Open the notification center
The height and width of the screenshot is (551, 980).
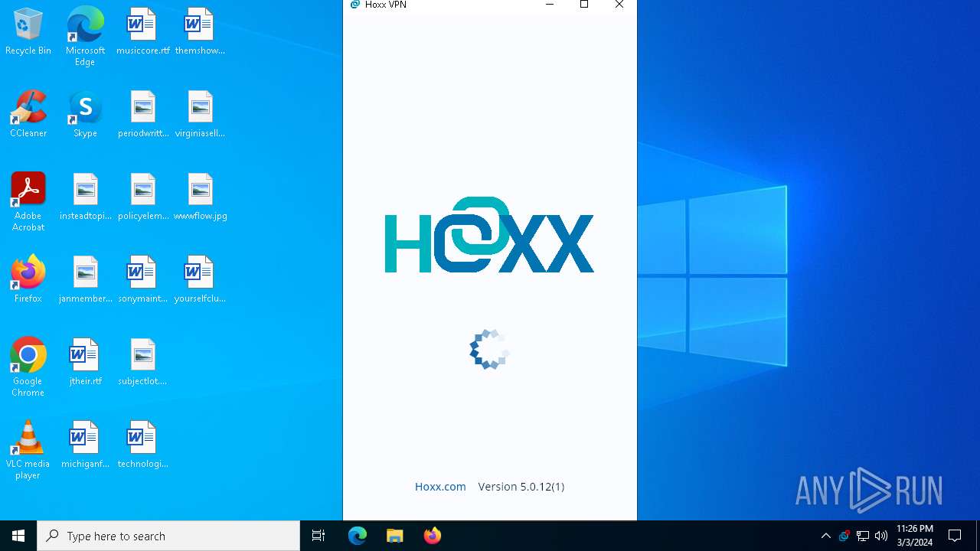(x=955, y=536)
